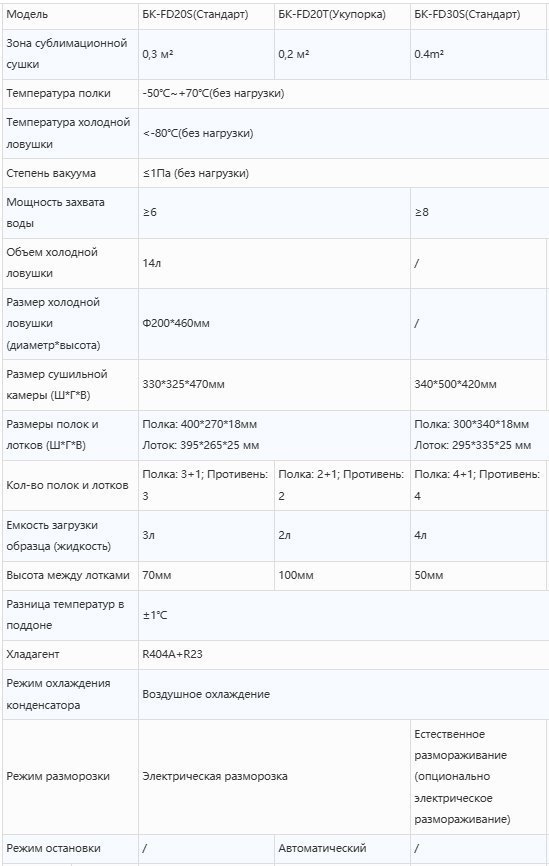This screenshot has width=549, height=866.
Task: Click the 'Естественное размораживание' defrost description cell
Action: pyautogui.click(x=479, y=777)
